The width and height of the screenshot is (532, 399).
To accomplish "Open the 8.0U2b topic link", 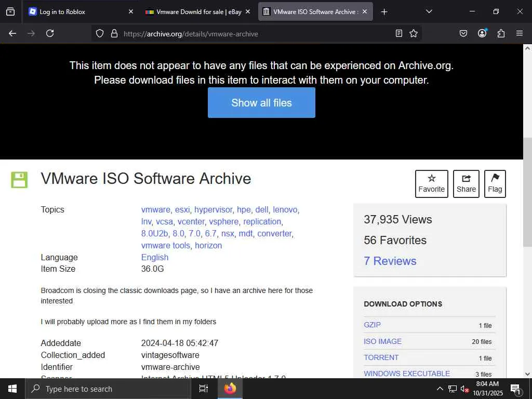I will click(154, 233).
